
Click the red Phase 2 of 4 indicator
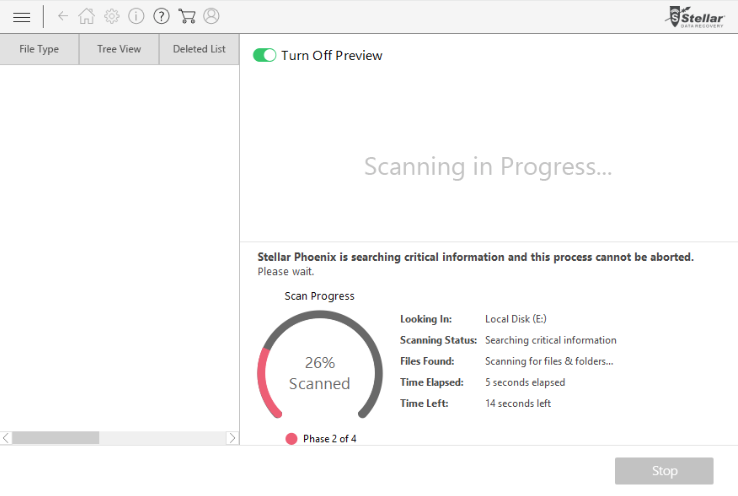pos(291,439)
